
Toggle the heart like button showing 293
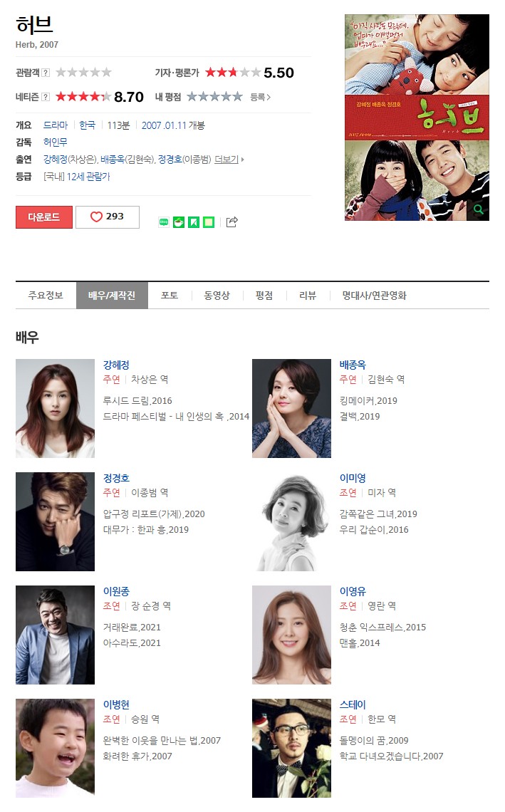tap(108, 217)
